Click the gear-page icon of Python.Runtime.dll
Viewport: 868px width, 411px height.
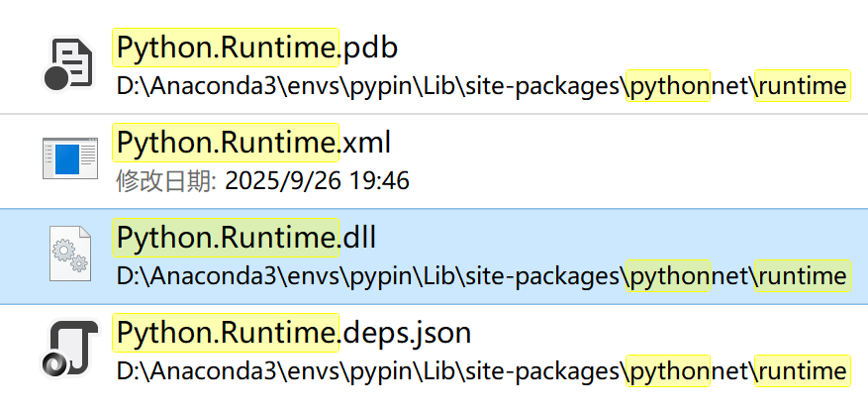tap(70, 254)
